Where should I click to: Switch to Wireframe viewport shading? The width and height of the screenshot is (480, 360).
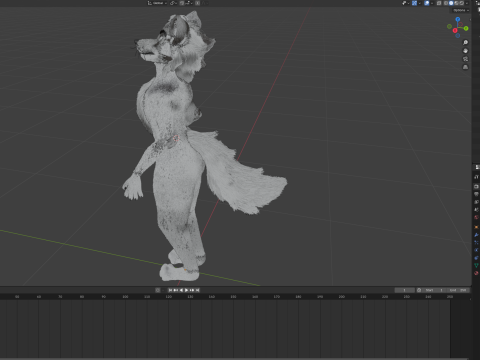tap(446, 3)
